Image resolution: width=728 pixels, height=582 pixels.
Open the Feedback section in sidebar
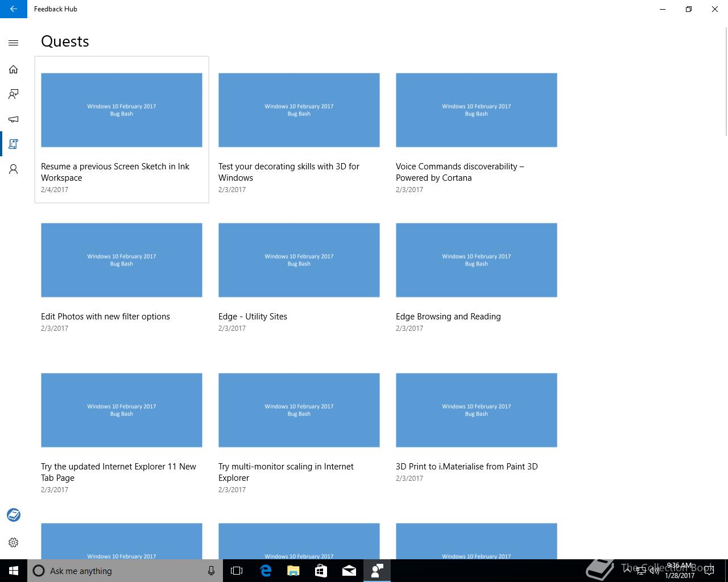pyautogui.click(x=14, y=94)
